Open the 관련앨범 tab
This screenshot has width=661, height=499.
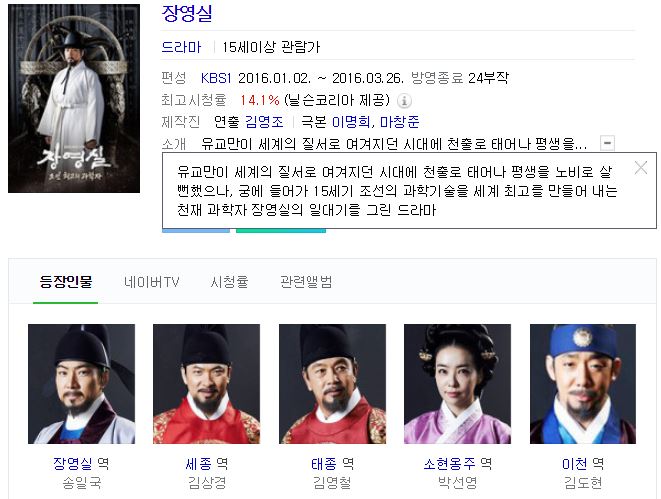[306, 282]
